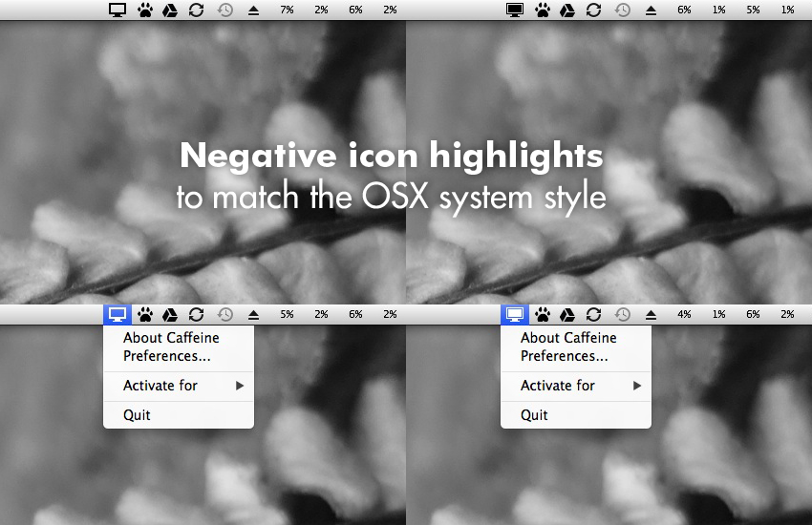Screen dimensions: 812x525
Task: Open Time Machine icon in top-left menu bar
Action: (x=224, y=10)
